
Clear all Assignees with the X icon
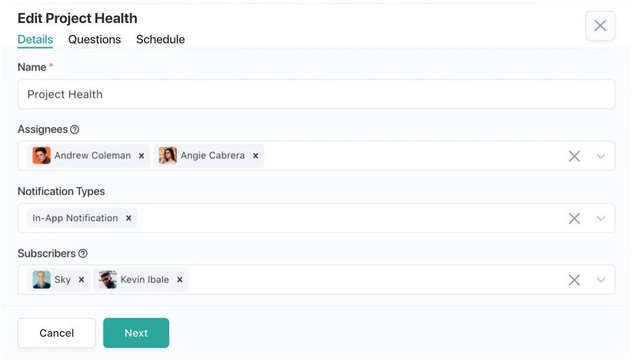[x=574, y=156]
